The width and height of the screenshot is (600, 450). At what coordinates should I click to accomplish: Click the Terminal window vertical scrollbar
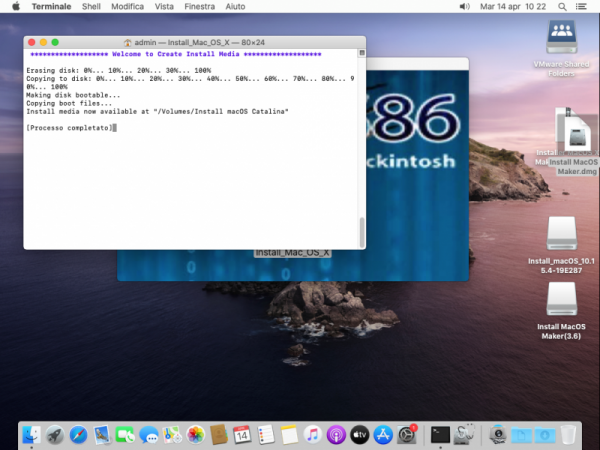pyautogui.click(x=362, y=232)
